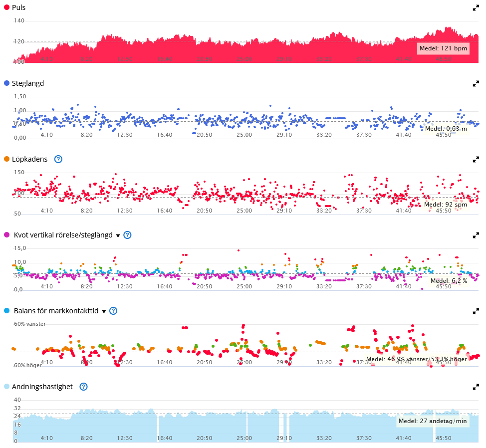Image resolution: width=486 pixels, height=448 pixels.
Task: Click the 'Medel: 46,9% vänster/53,1% höger' label
Action: 416,359
